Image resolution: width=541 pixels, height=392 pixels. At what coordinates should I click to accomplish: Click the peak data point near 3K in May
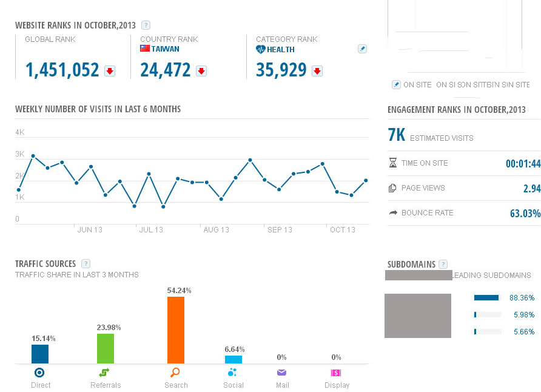33,156
